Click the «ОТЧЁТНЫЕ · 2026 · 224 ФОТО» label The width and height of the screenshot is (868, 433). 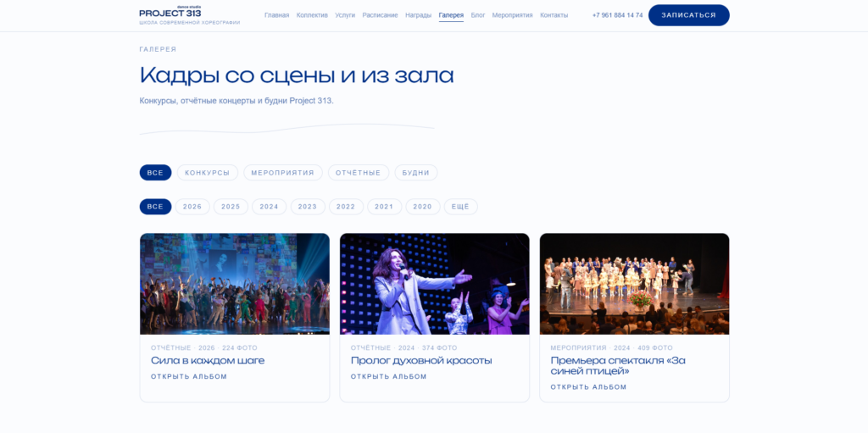[x=204, y=347]
